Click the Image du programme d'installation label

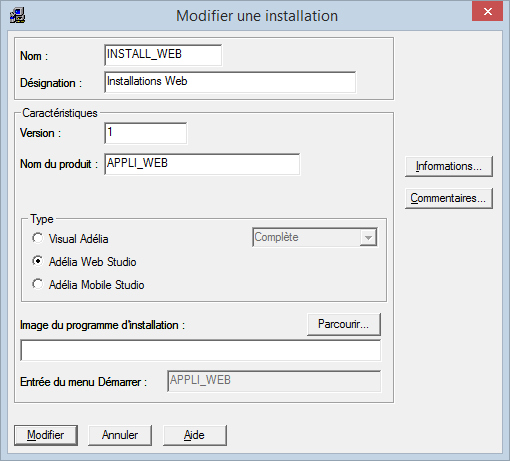click(x=102, y=325)
